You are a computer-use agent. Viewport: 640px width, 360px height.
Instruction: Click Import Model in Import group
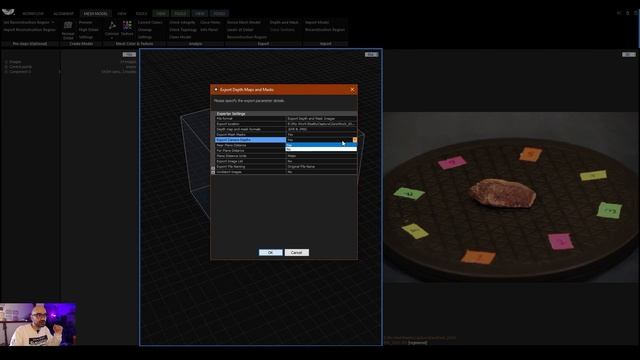point(317,22)
